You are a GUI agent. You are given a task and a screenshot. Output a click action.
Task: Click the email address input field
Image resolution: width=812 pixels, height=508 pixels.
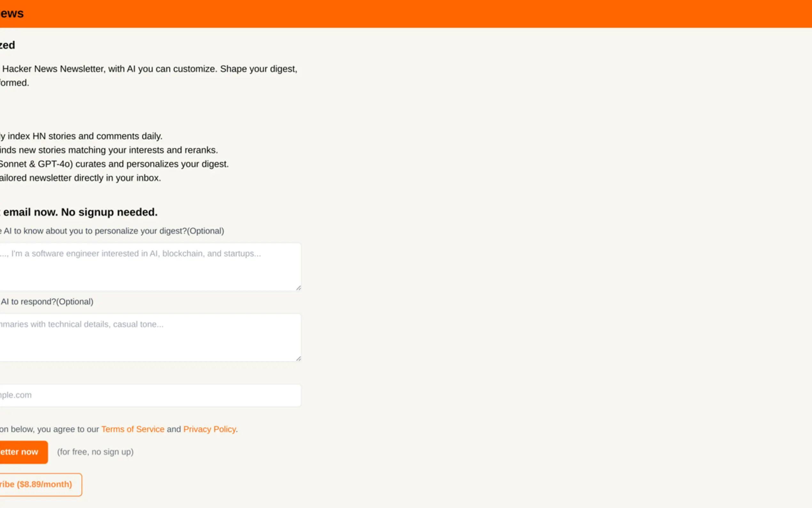click(148, 395)
